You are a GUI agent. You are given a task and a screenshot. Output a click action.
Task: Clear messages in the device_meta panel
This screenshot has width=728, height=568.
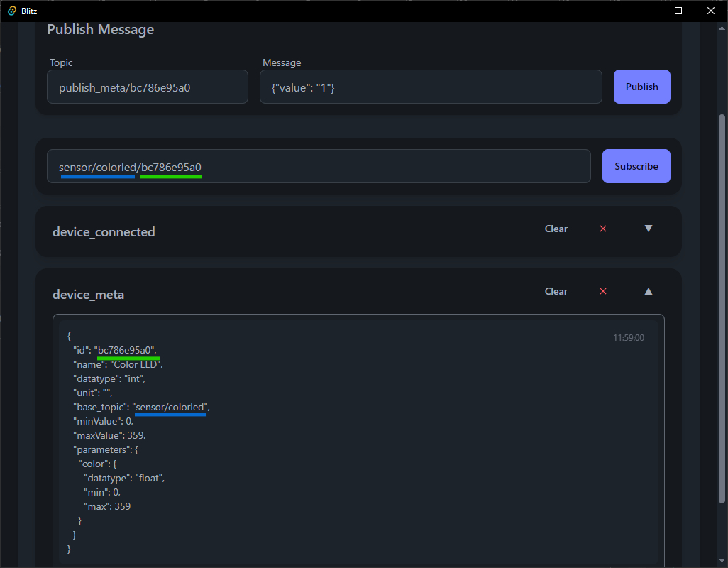pyautogui.click(x=556, y=291)
